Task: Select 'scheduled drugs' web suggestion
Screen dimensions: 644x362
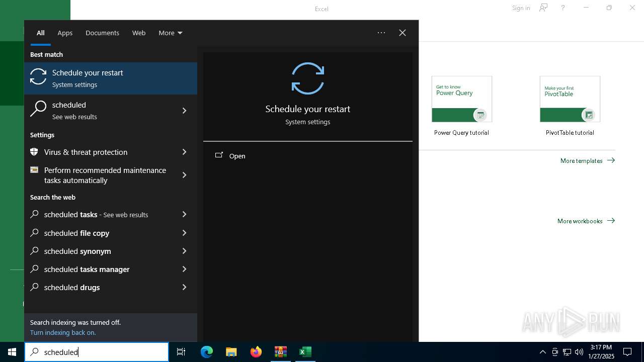Action: coord(111,287)
